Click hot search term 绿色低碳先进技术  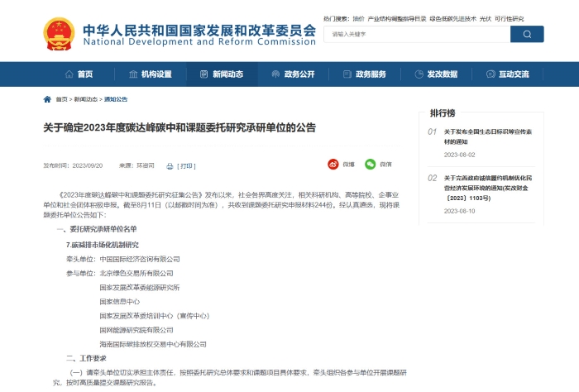tap(453, 19)
